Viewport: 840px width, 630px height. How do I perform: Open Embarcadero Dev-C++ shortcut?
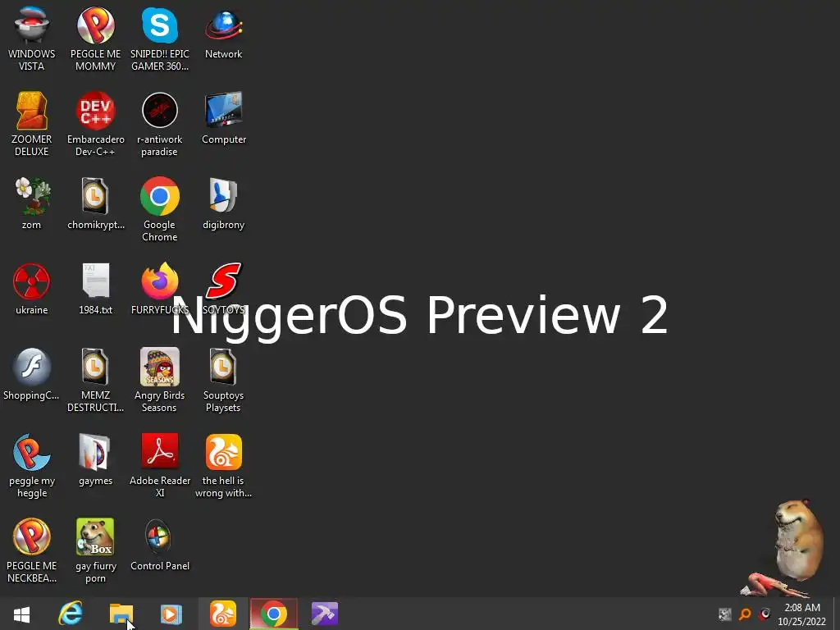click(x=95, y=124)
